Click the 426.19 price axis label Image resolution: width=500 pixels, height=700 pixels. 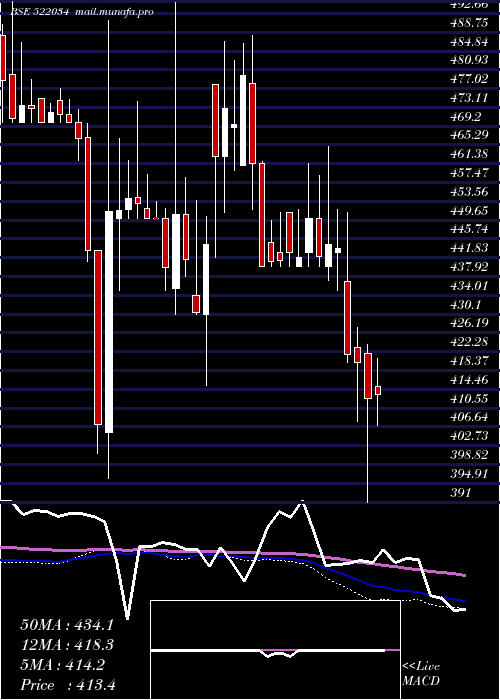470,323
